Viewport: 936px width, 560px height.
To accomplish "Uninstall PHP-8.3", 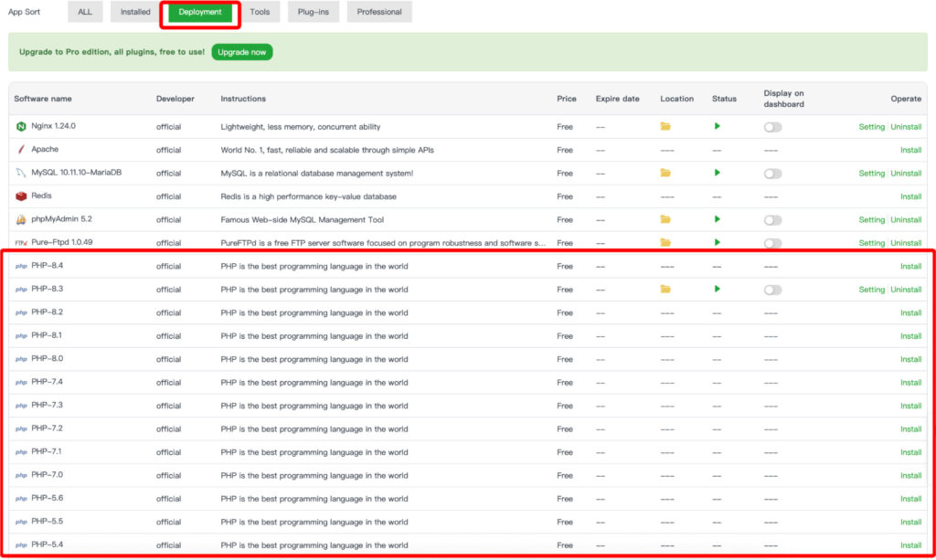I will pos(906,290).
